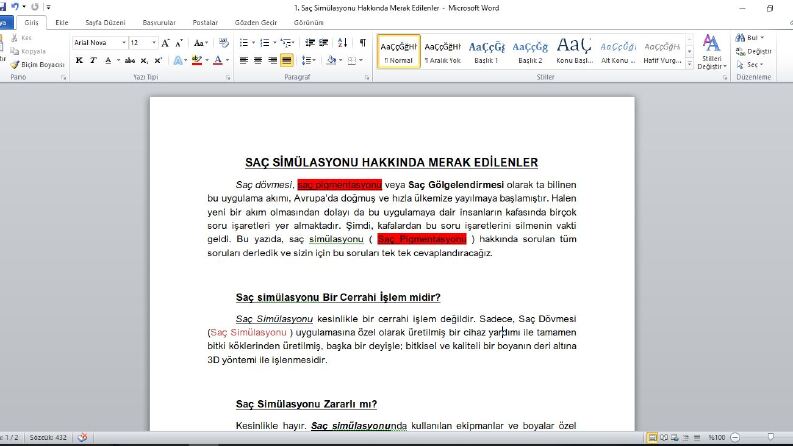The height and width of the screenshot is (446, 793).
Task: Apply the Aralık Yok style
Action: [x=443, y=52]
